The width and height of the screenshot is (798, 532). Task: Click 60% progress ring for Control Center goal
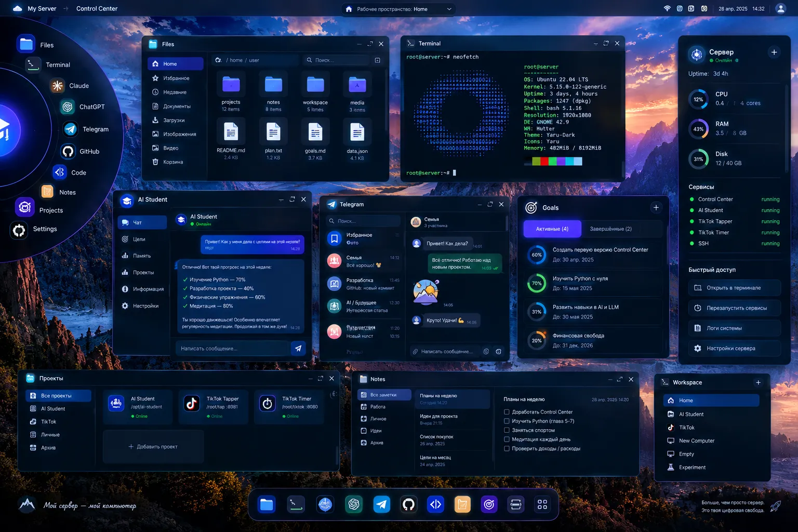[x=537, y=255]
